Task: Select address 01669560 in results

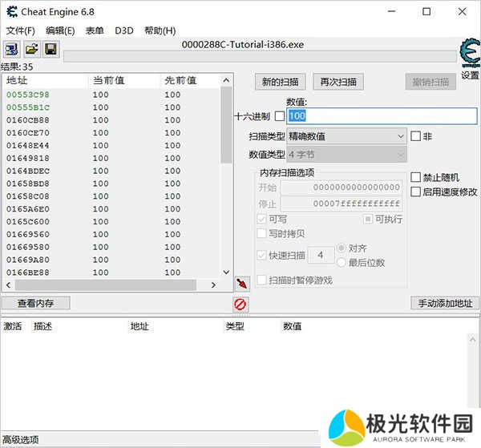Action: (x=28, y=234)
